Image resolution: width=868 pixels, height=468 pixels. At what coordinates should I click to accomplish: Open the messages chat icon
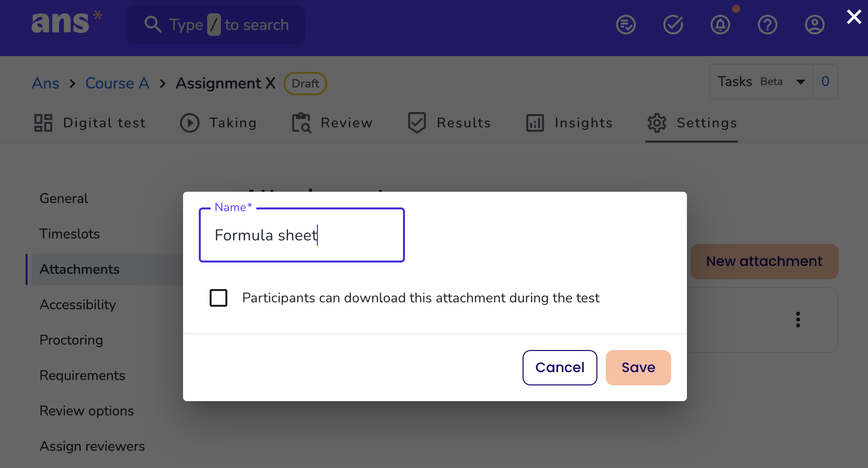[626, 25]
